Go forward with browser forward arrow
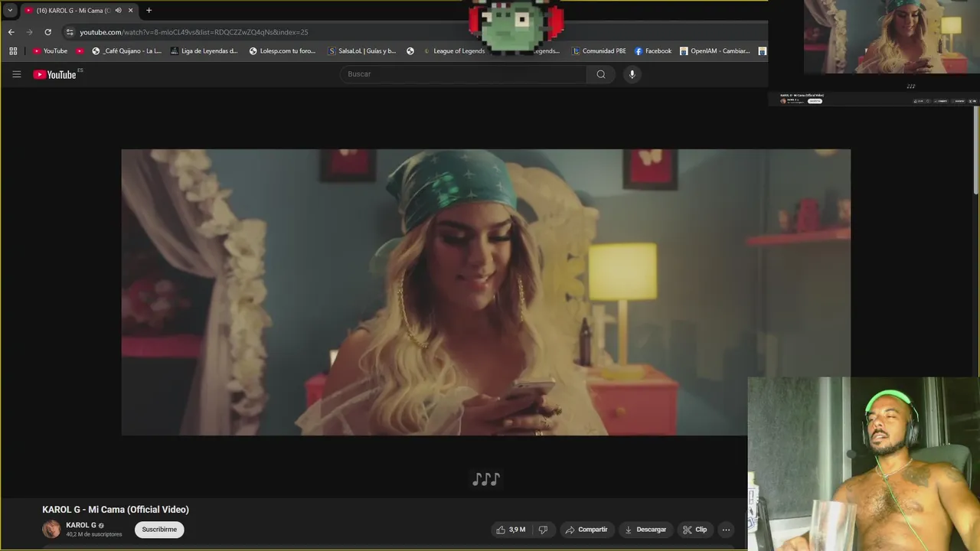980x551 pixels. coord(29,32)
